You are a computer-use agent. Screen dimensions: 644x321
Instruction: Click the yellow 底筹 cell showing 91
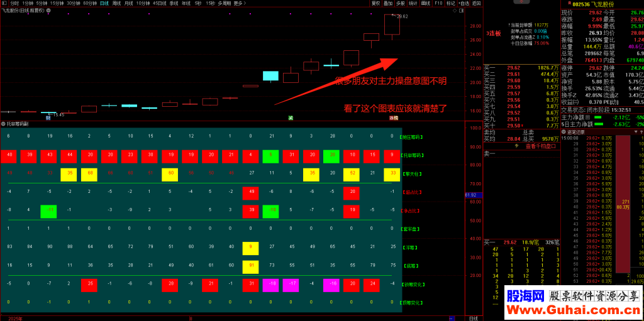tap(250, 267)
